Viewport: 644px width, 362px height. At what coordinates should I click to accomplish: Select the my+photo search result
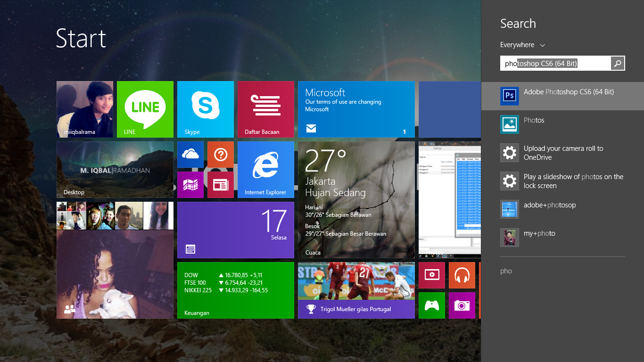[562, 238]
